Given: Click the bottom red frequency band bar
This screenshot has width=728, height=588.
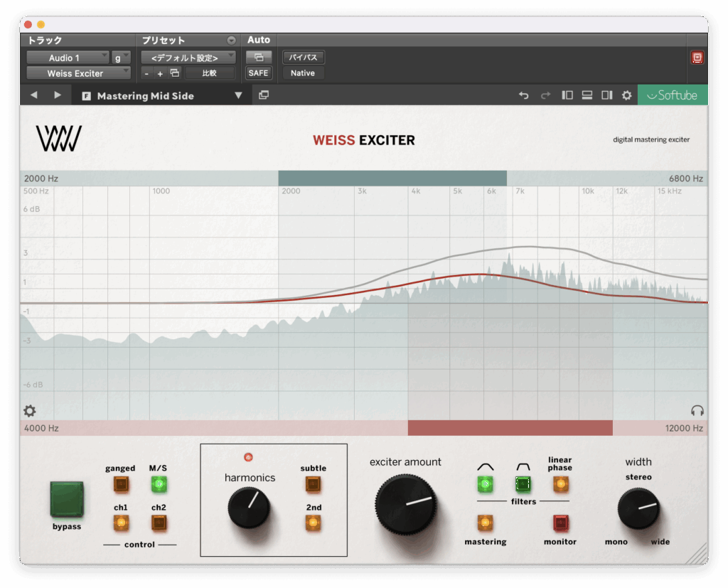Looking at the screenshot, I should [510, 428].
